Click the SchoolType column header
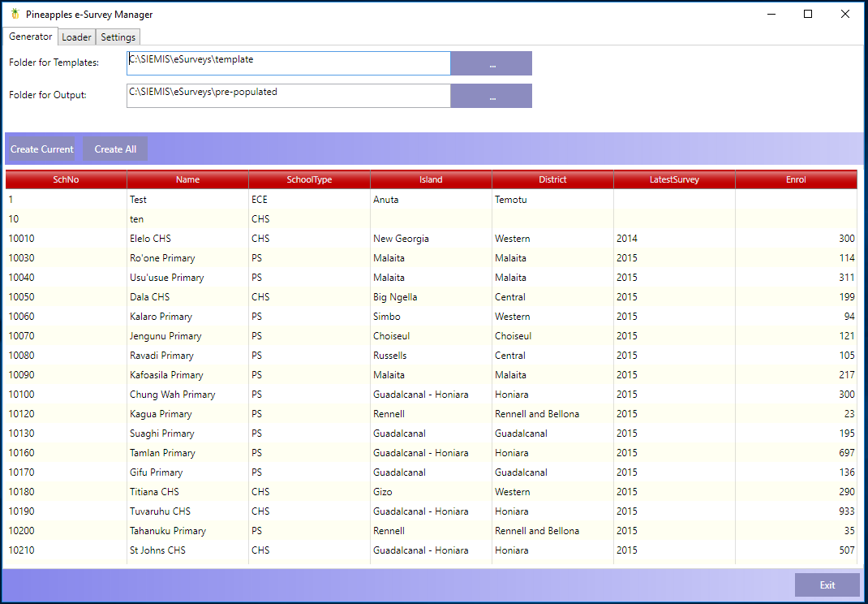Image resolution: width=868 pixels, height=604 pixels. [x=309, y=179]
